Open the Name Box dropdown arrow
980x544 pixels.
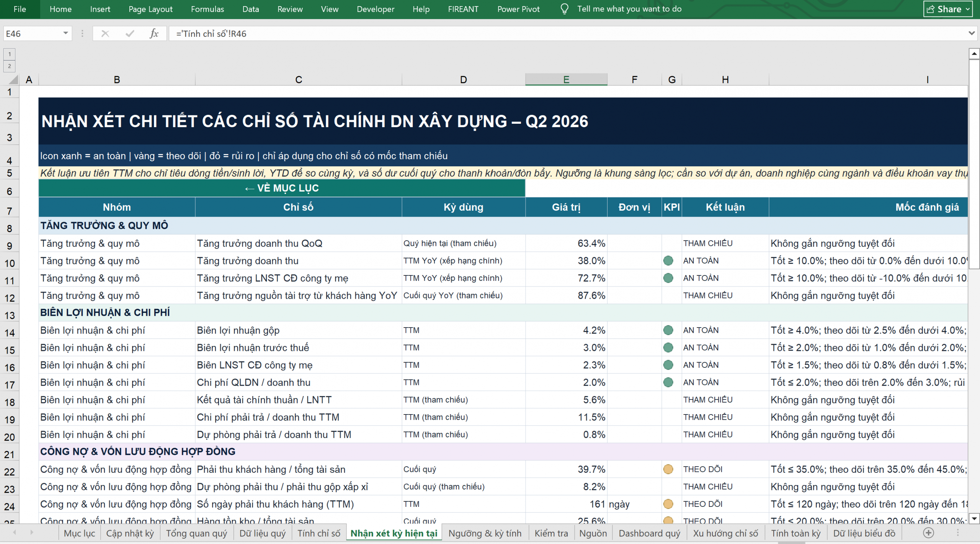coord(66,33)
